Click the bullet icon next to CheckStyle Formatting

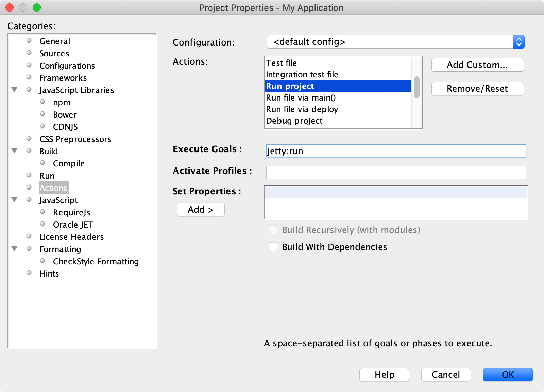pos(42,261)
